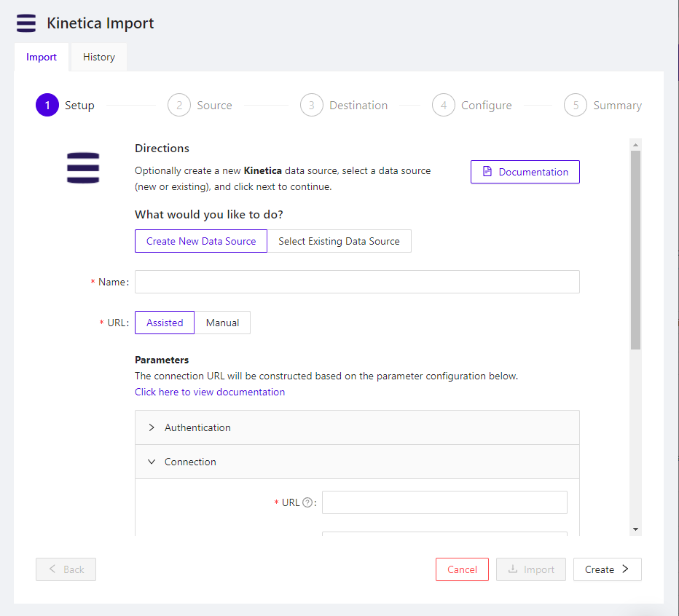Cancel the import setup
This screenshot has height=616, width=679.
click(x=462, y=569)
